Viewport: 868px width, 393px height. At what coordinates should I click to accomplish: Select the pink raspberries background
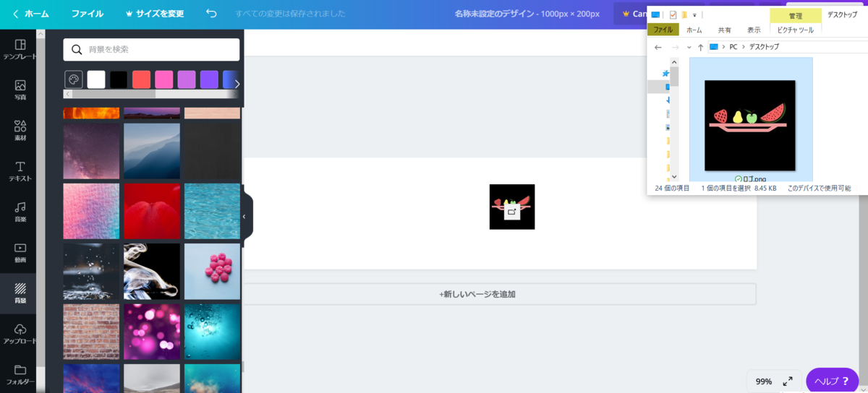coord(212,272)
